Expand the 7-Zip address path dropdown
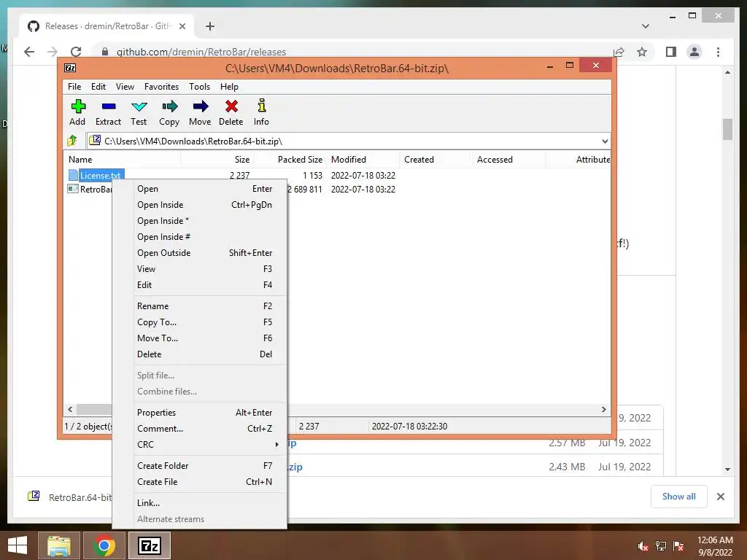 [x=605, y=141]
